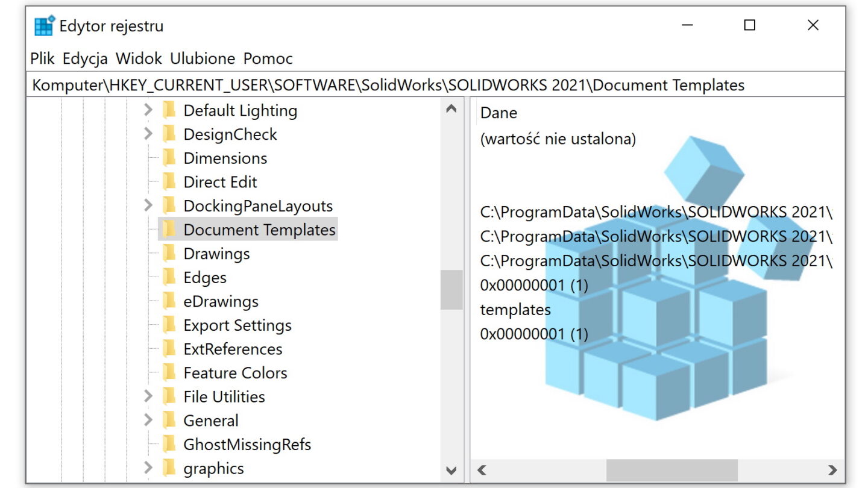Viewport: 868px width, 488px height.
Task: Click the tree vertical scrollbar thumb
Action: coord(451,290)
